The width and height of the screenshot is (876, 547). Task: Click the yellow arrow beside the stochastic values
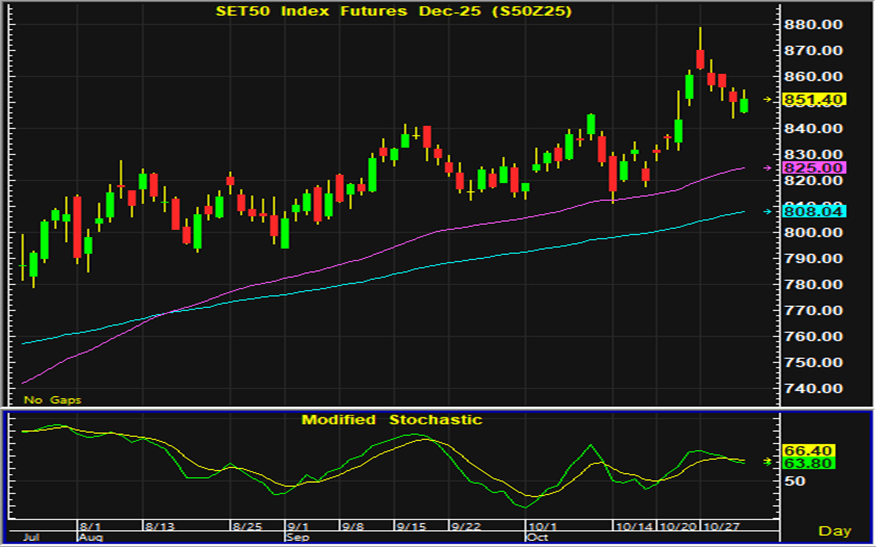pyautogui.click(x=768, y=461)
